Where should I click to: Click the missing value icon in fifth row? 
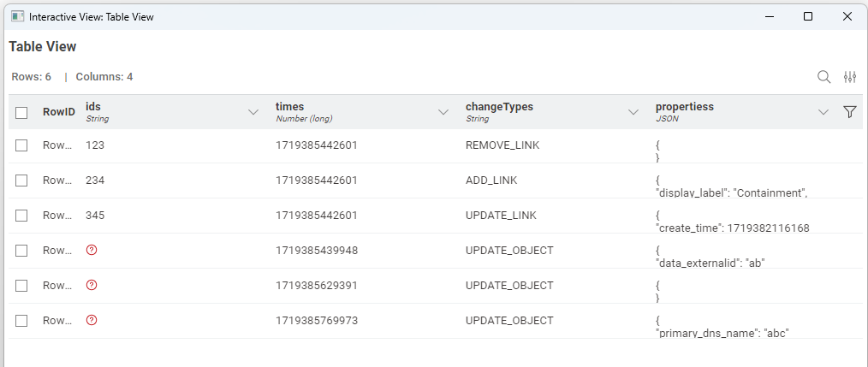tap(92, 285)
